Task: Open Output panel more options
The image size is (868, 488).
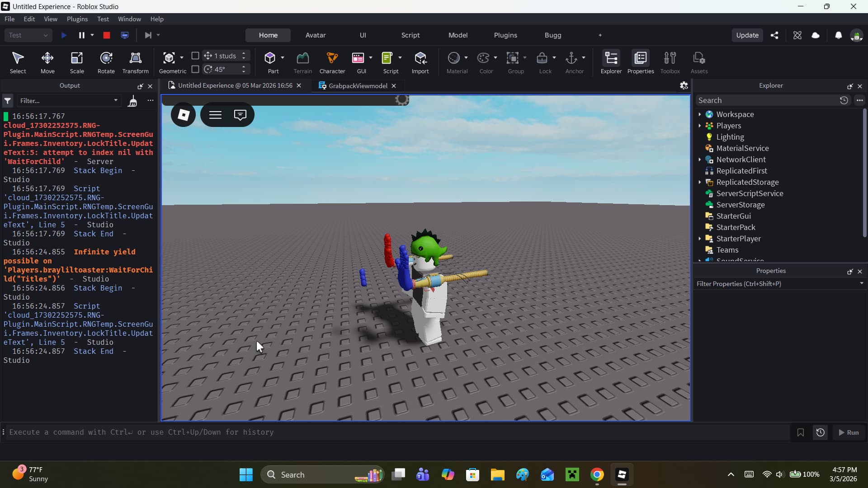Action: [x=150, y=100]
